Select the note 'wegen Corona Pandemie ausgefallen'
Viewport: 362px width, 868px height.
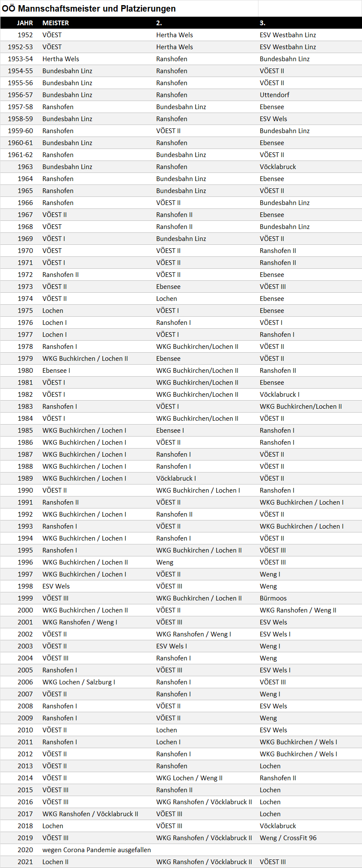(97, 850)
